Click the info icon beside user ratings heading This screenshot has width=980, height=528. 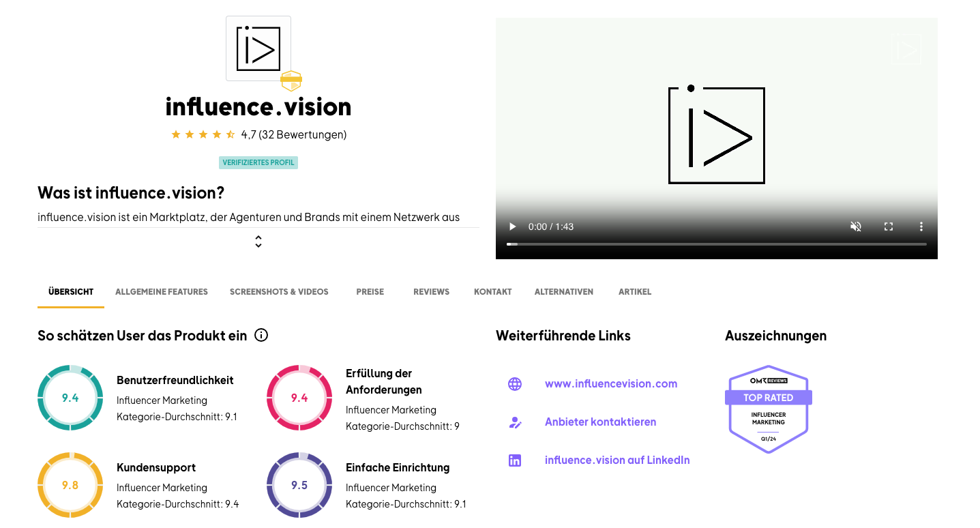click(x=261, y=335)
